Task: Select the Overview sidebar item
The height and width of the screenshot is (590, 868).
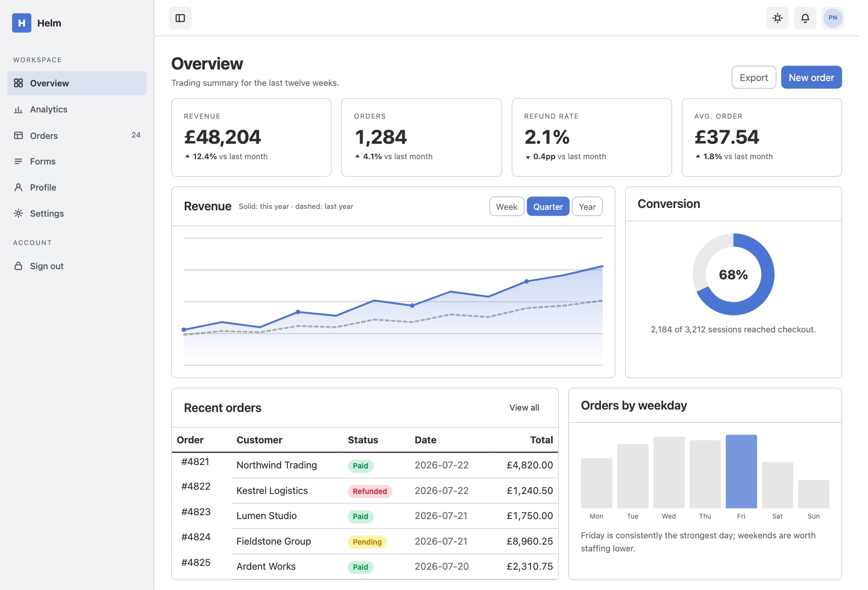Action: [77, 83]
